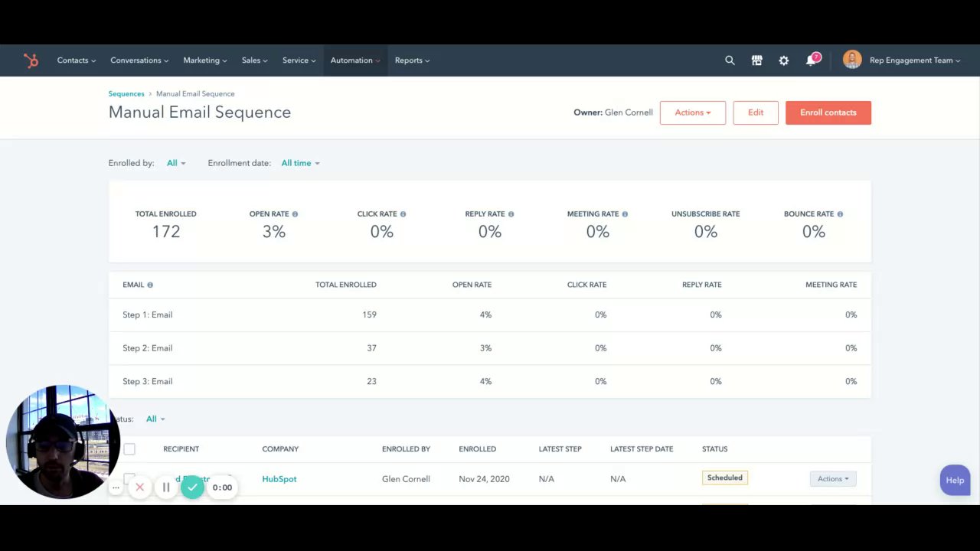Image resolution: width=980 pixels, height=551 pixels.
Task: Open the Reports menu
Action: pos(412,60)
